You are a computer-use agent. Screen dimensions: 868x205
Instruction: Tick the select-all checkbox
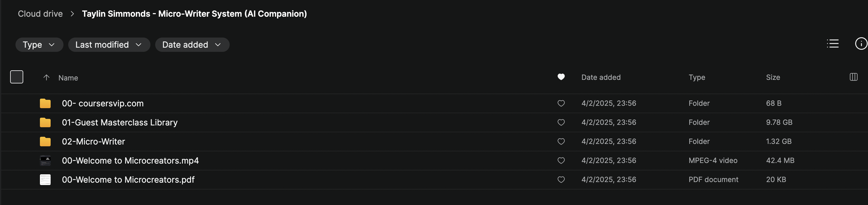tap(16, 77)
